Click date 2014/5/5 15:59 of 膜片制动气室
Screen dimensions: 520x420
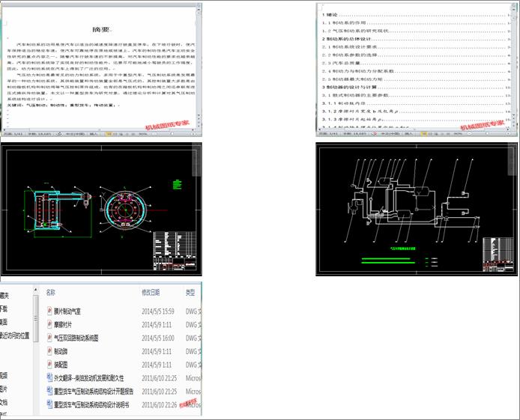(x=158, y=311)
